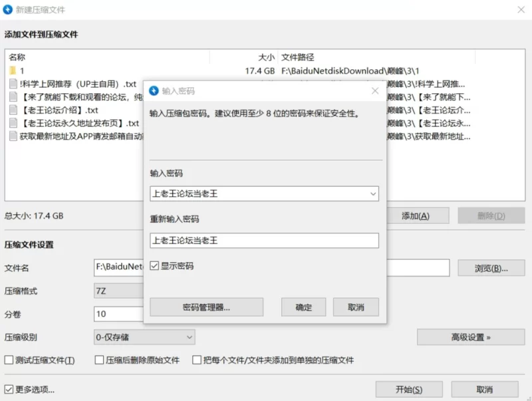Screen dimensions: 532x401
Task: Click the 删除(D) button
Action: pos(491,215)
